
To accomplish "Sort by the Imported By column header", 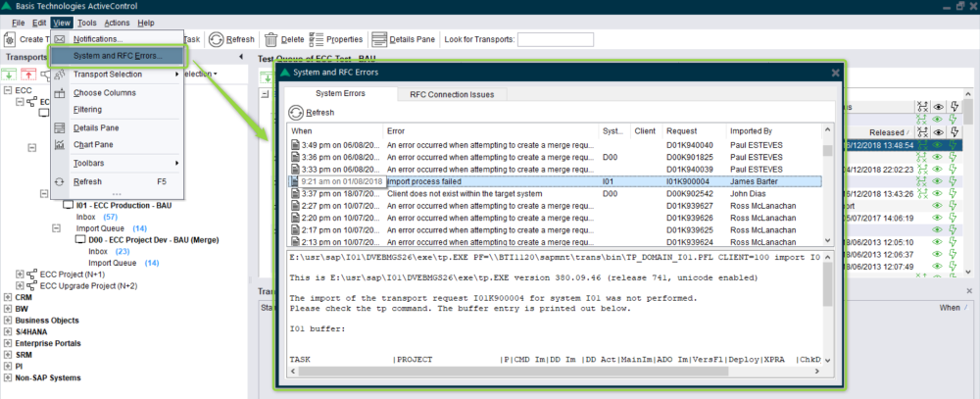I will (x=773, y=131).
